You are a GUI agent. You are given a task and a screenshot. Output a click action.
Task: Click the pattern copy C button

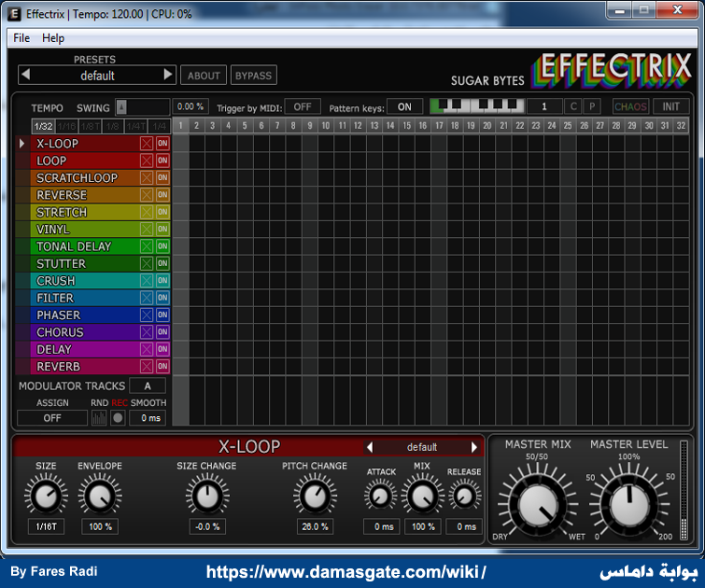tap(573, 106)
